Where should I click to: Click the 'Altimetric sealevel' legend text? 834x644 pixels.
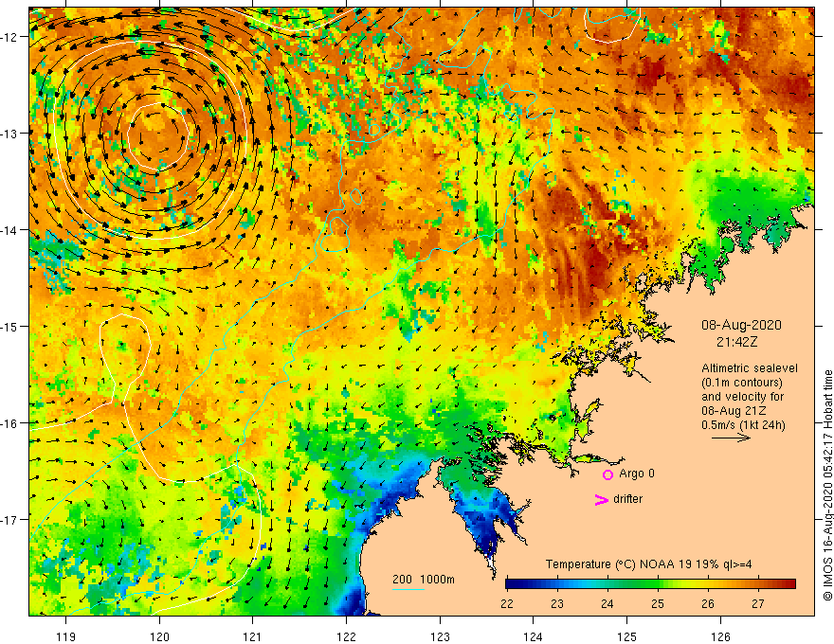(750, 367)
